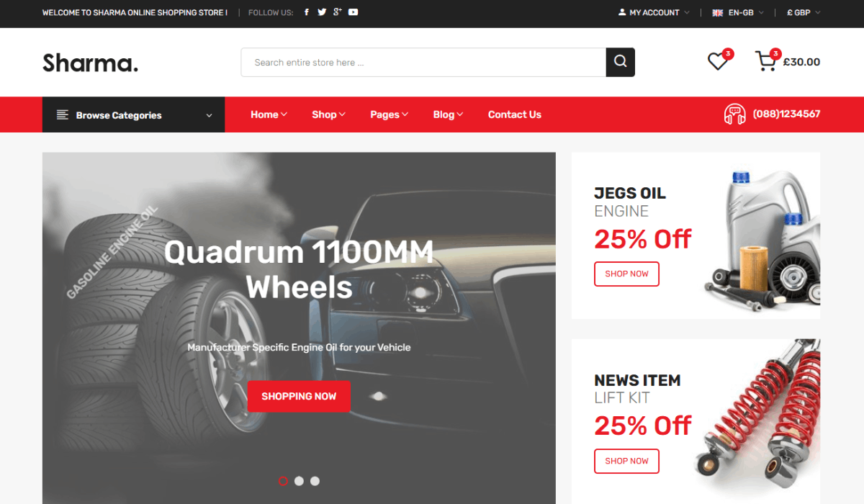Viewport: 864px width, 504px height.
Task: Open the wishlist heart icon
Action: 718,61
